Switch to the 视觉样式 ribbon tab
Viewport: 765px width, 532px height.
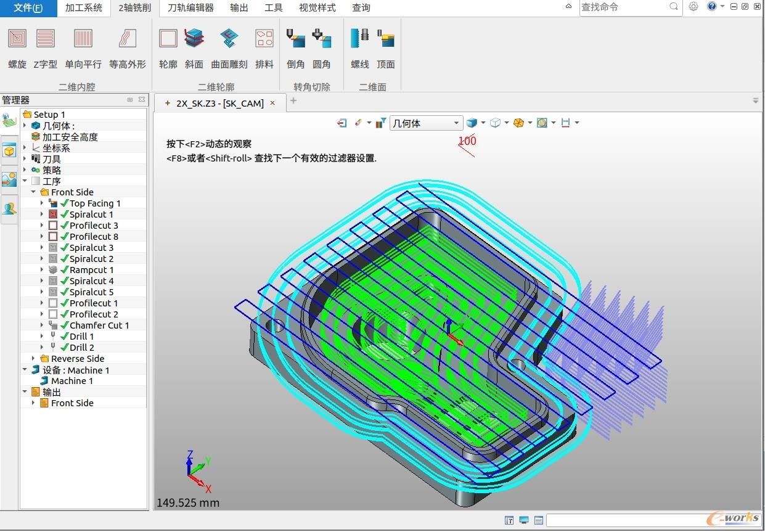point(317,8)
